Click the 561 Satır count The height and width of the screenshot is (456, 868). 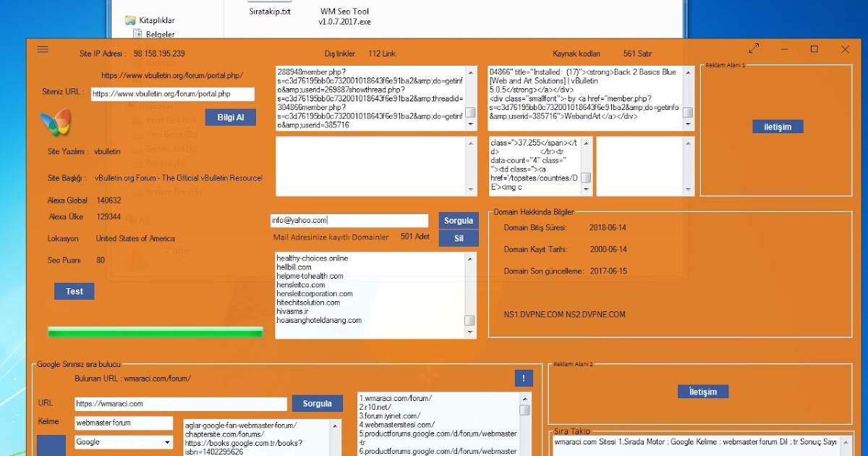[637, 54]
